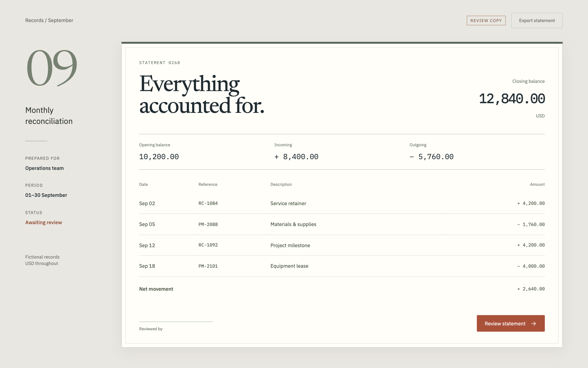Click reference PM-2088
The height and width of the screenshot is (368, 588).
pos(208,224)
